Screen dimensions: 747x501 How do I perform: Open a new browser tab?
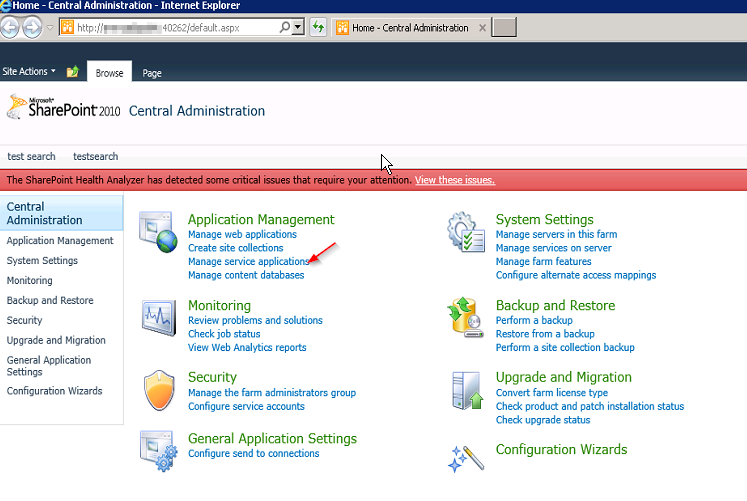[x=504, y=27]
